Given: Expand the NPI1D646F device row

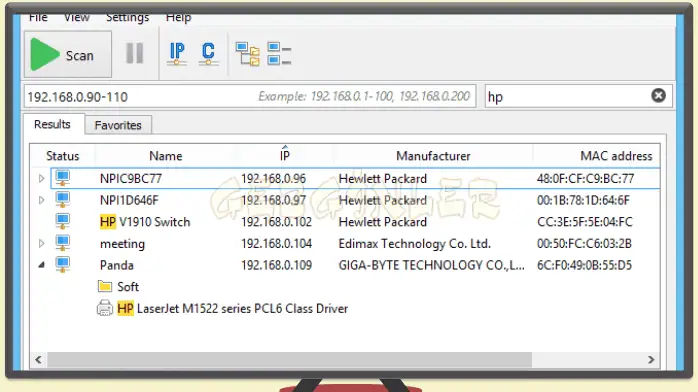Looking at the screenshot, I should tap(41, 200).
